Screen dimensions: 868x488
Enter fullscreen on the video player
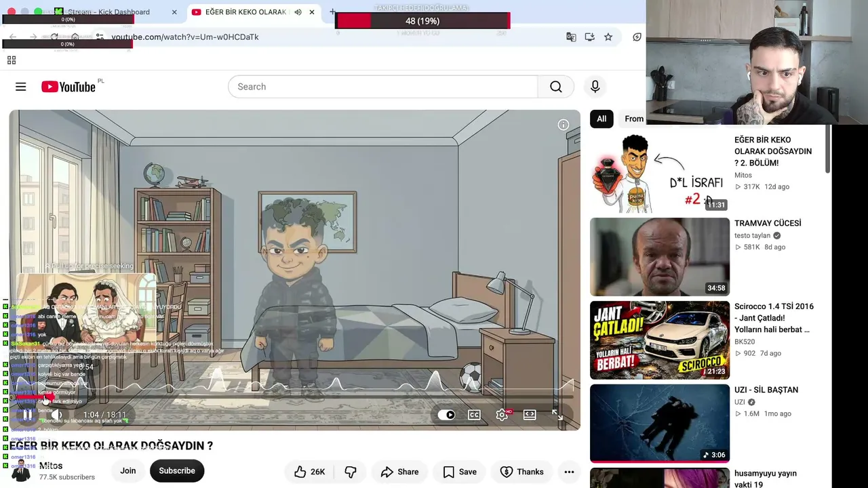tap(557, 415)
